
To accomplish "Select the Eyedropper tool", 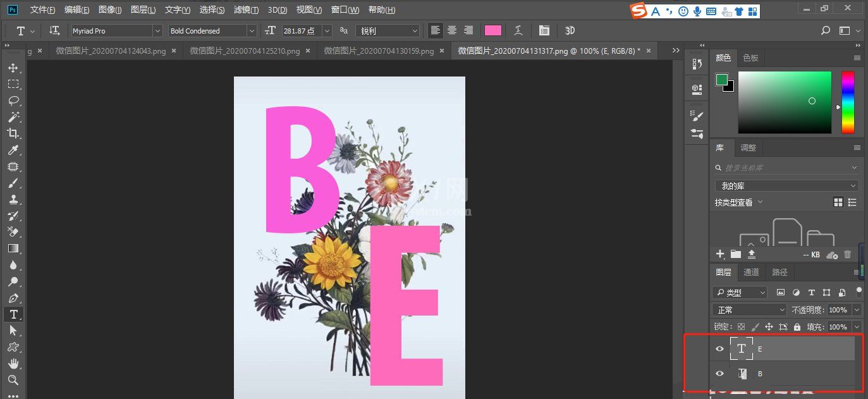I will (x=13, y=150).
